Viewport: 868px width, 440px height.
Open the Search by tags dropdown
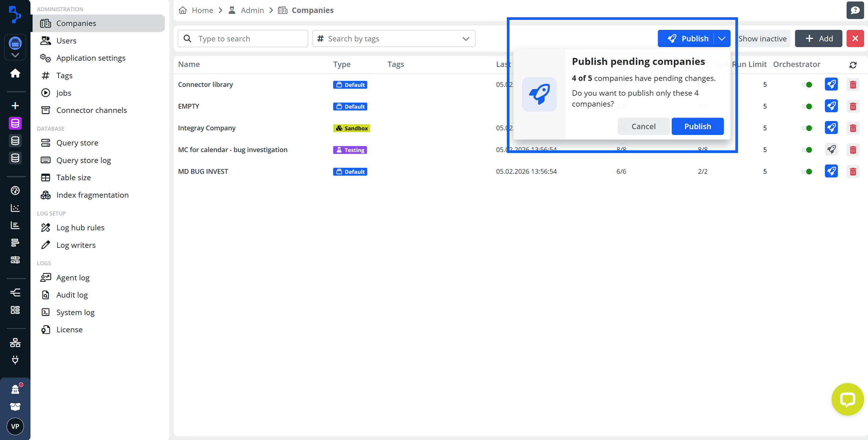coord(466,38)
